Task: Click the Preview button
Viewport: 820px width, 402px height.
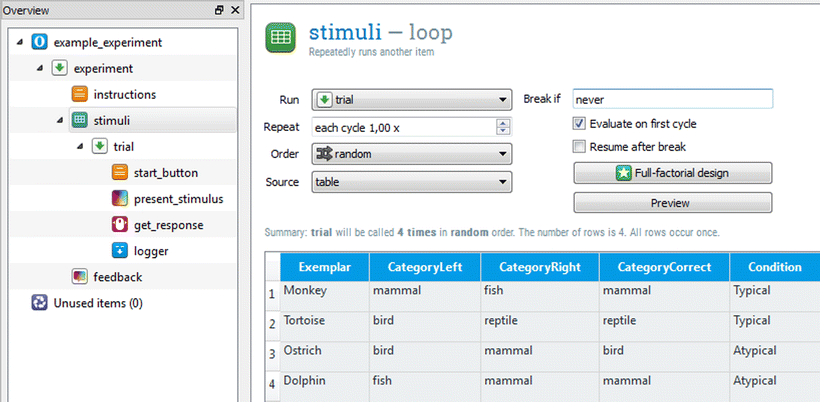Action: (x=673, y=203)
